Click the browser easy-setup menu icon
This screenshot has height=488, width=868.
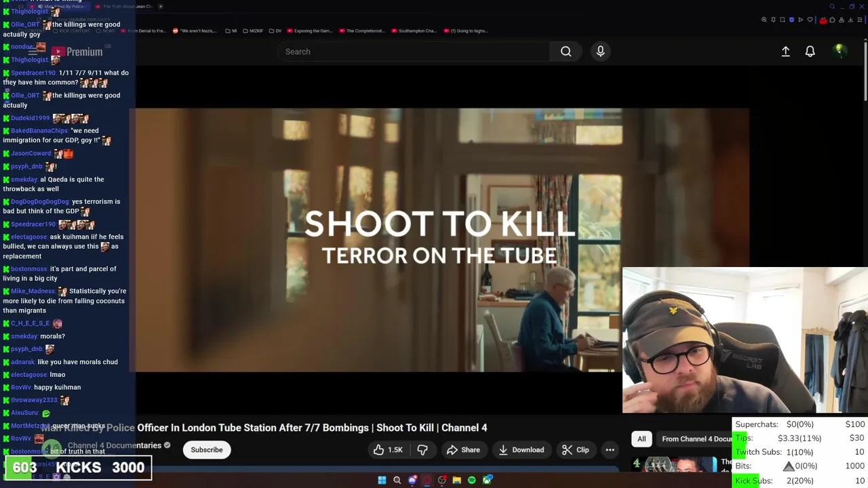[860, 20]
